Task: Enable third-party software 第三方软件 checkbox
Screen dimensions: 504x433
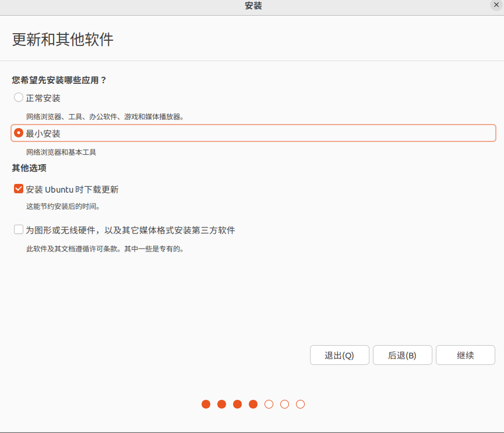Action: point(19,230)
